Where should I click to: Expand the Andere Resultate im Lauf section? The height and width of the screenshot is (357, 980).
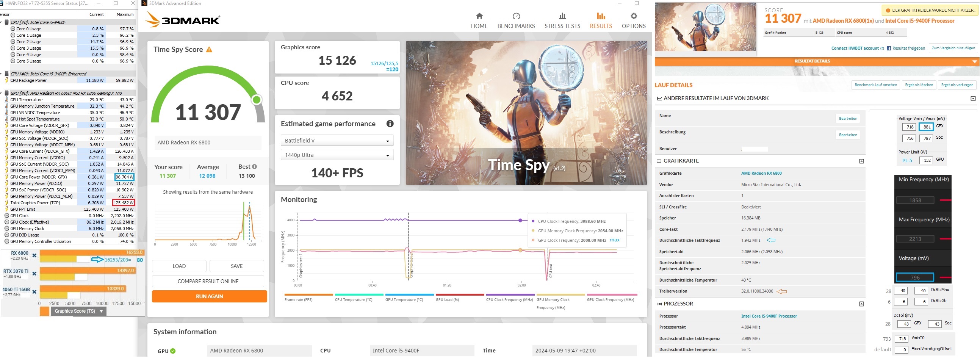tap(973, 99)
